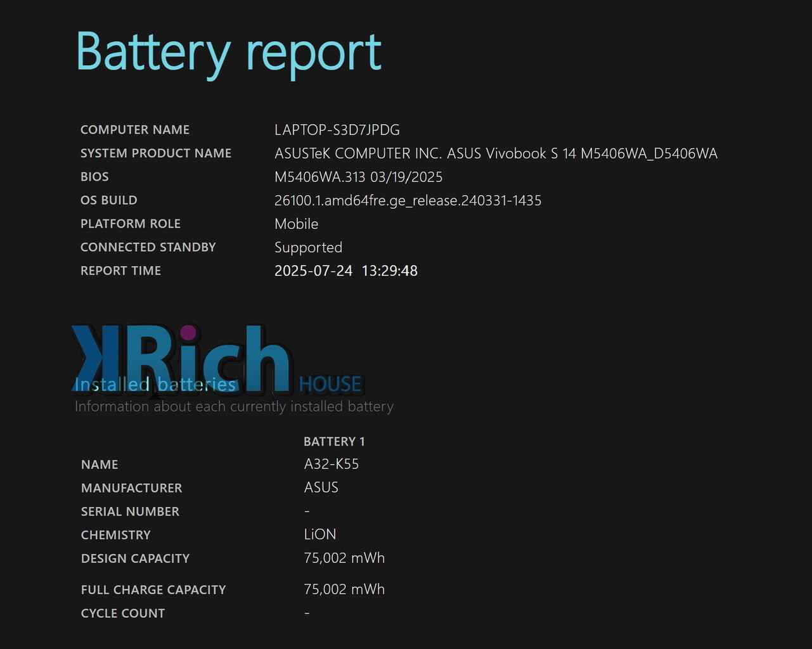Select manufacturer value ASUS

(x=321, y=487)
